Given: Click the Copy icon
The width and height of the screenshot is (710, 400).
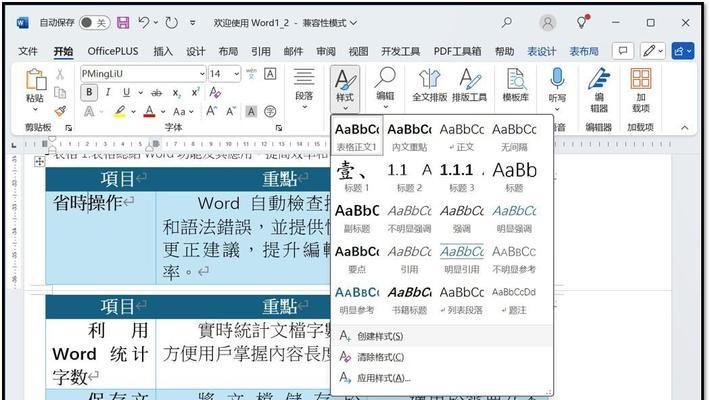Looking at the screenshot, I should point(60,92).
